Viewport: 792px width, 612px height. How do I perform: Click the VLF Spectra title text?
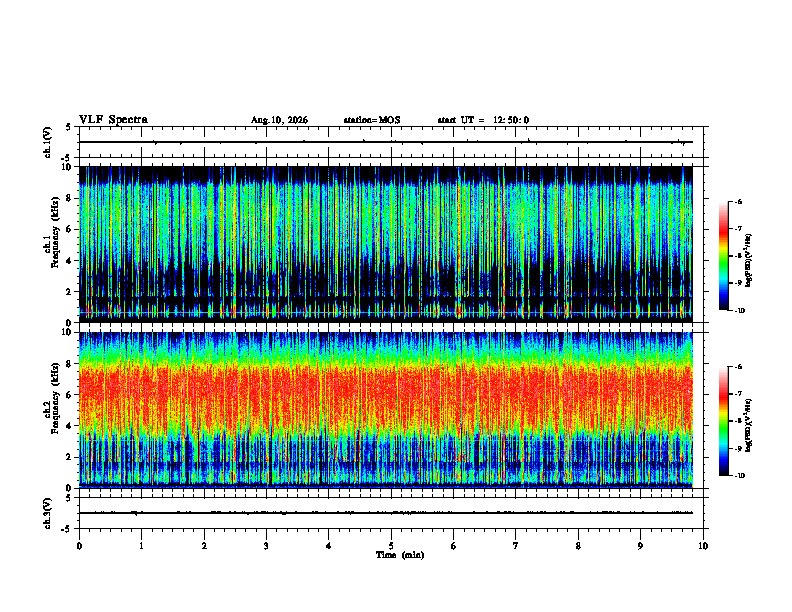point(113,120)
